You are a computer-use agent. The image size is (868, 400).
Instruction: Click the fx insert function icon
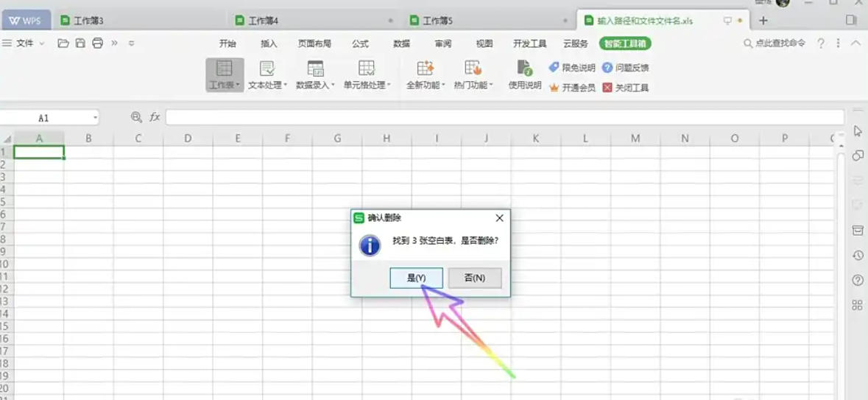pos(155,117)
